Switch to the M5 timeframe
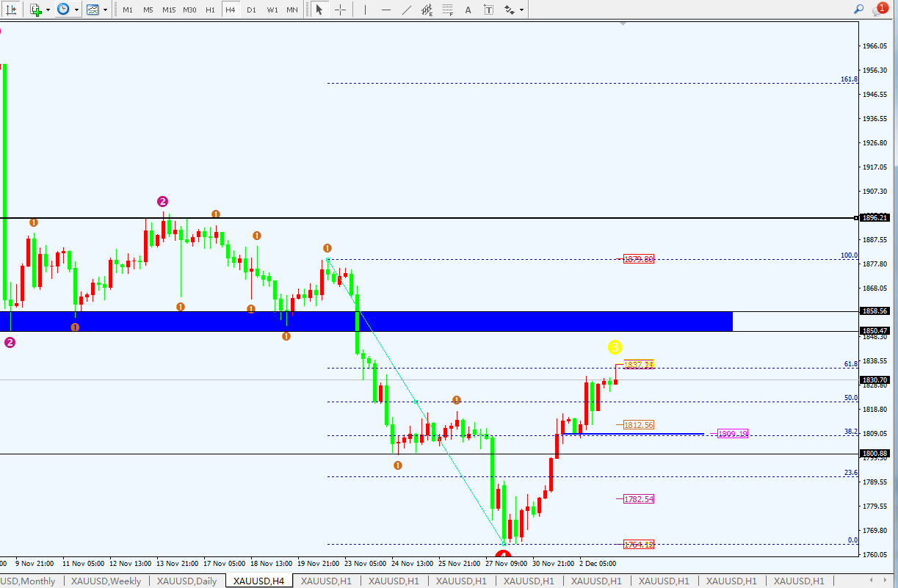This screenshot has height=588, width=898. pos(148,10)
